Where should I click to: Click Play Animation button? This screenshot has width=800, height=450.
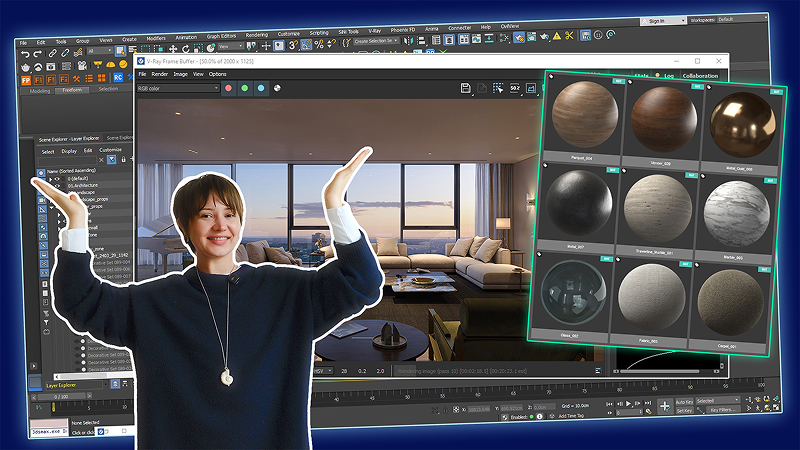(629, 404)
